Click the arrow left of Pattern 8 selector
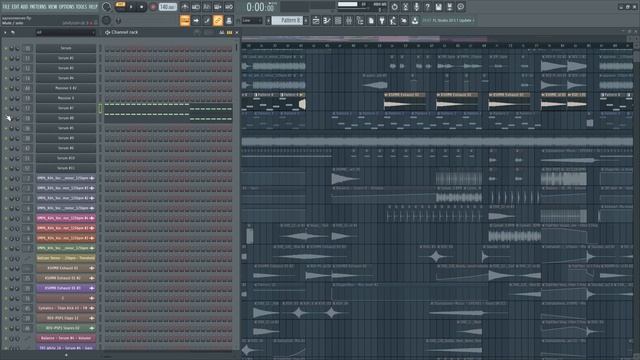 point(268,20)
